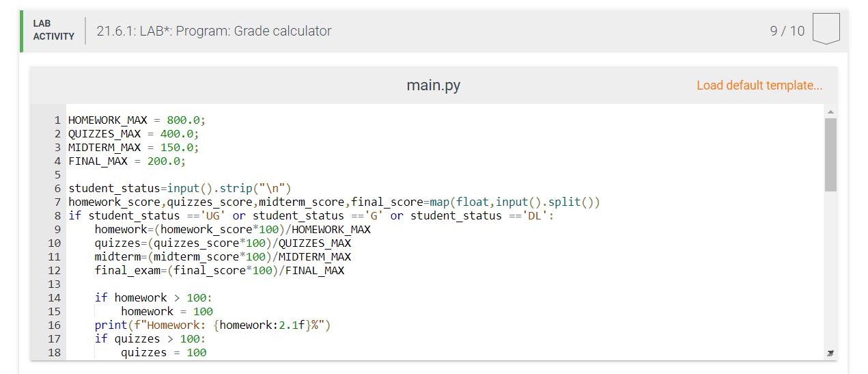This screenshot has width=868, height=374.
Task: Click the final_exam=(final_score*100) line
Action: pyautogui.click(x=219, y=271)
